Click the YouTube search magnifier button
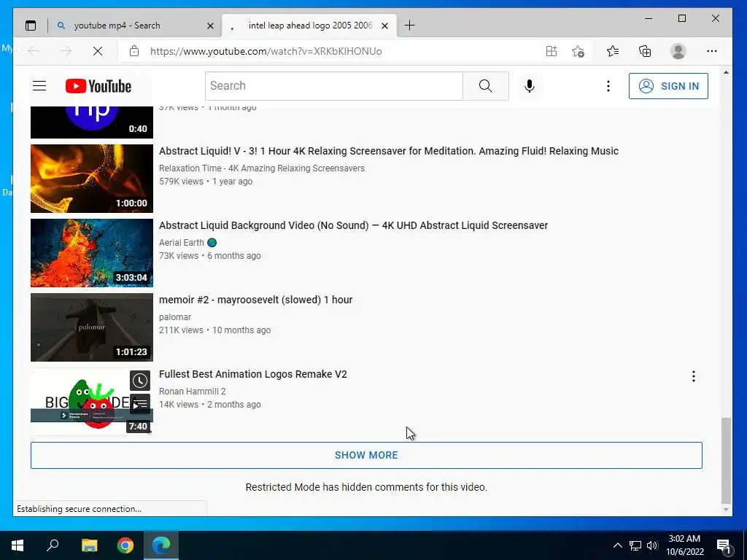 click(485, 86)
